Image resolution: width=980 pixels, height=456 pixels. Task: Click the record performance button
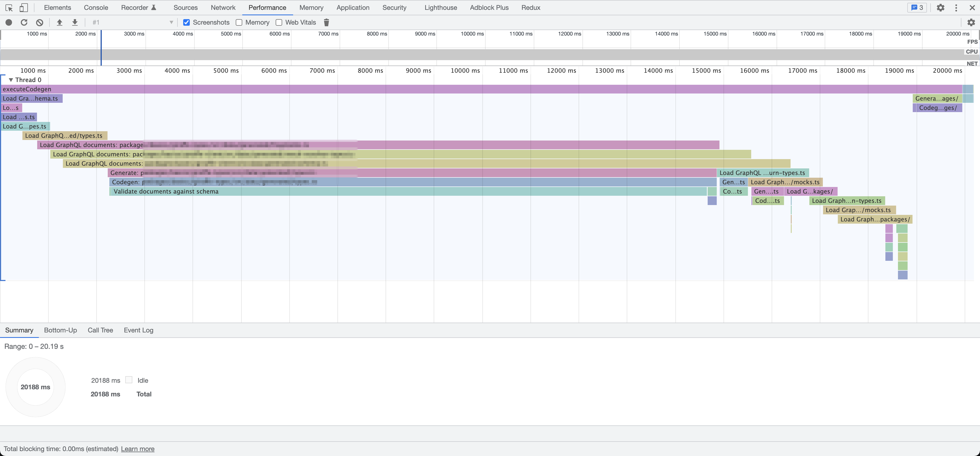coord(9,22)
